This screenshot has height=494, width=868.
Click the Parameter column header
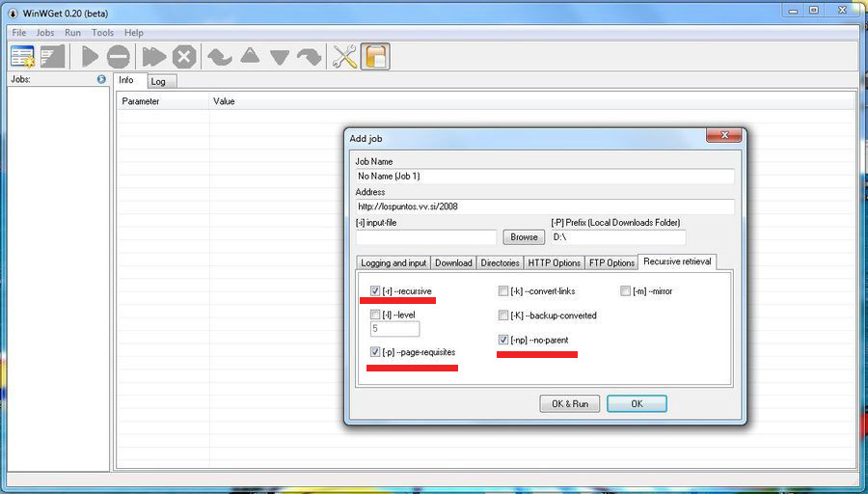pyautogui.click(x=163, y=101)
